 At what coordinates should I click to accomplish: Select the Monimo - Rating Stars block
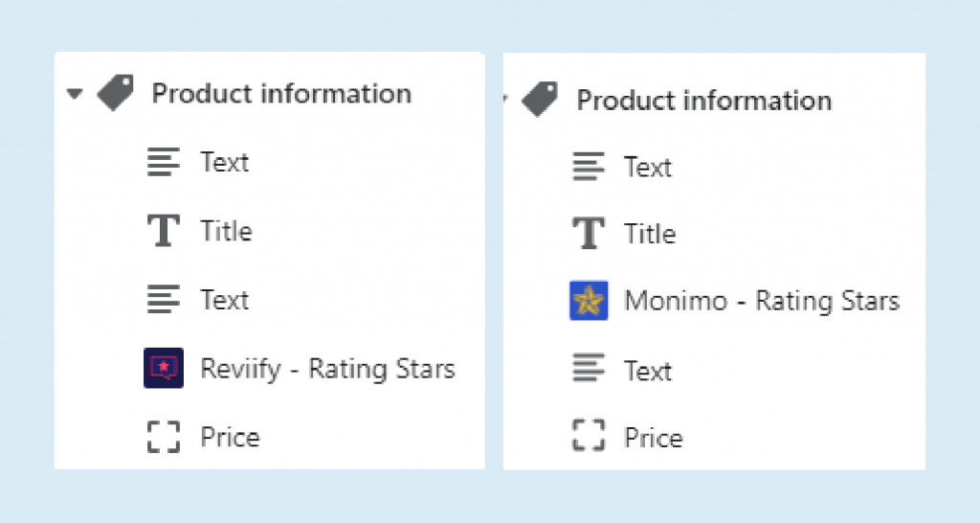tap(762, 302)
